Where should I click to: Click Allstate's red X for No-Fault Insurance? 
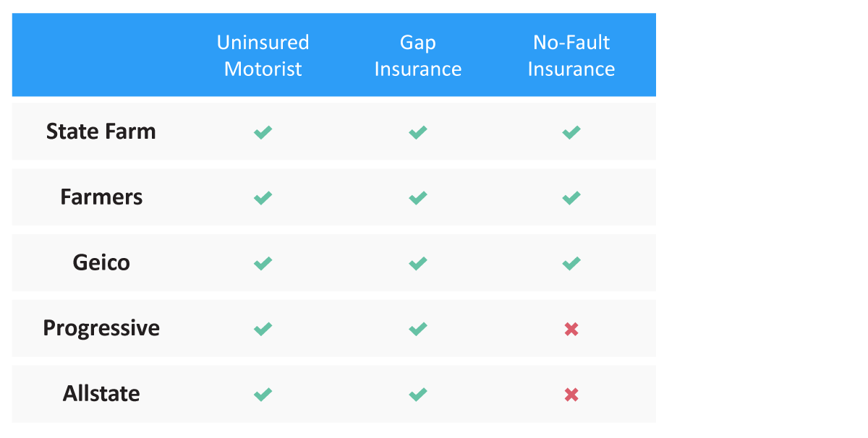click(571, 395)
